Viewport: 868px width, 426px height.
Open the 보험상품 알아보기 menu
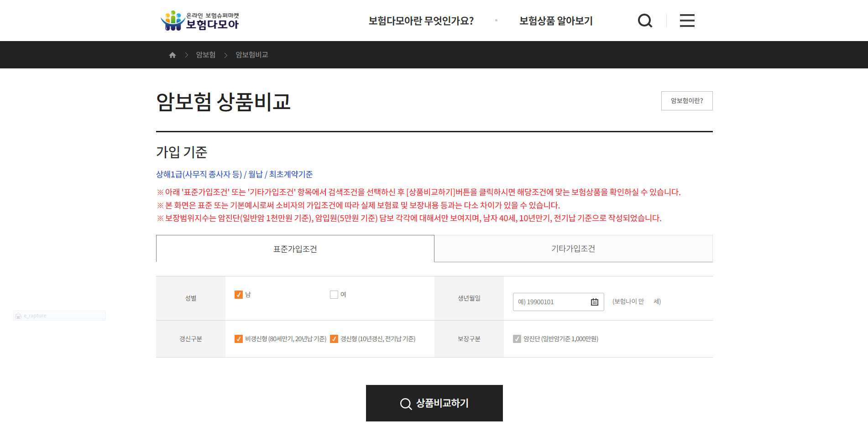(555, 21)
